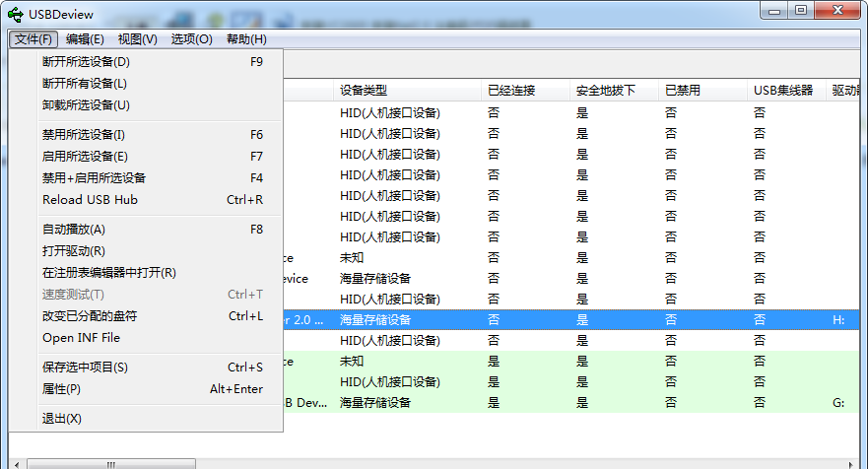
Task: Open the 文件(F) menu
Action: tap(33, 39)
